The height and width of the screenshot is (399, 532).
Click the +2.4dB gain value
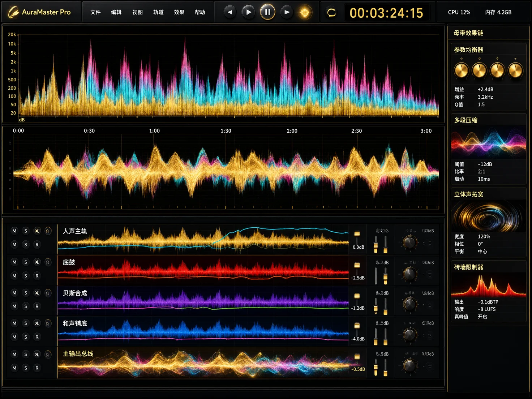click(x=485, y=89)
